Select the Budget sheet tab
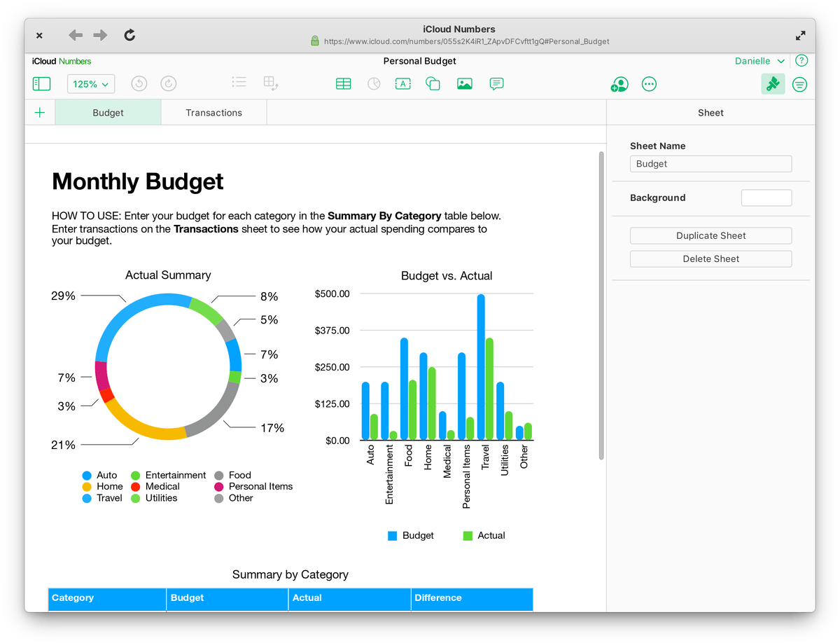Image resolution: width=840 pixels, height=643 pixels. tap(108, 113)
